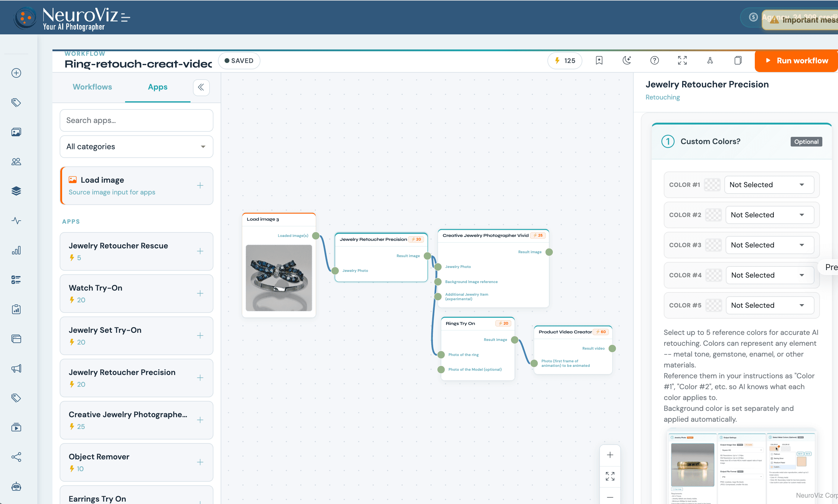Open the share icon in the left sidebar
The image size is (838, 504).
(16, 457)
